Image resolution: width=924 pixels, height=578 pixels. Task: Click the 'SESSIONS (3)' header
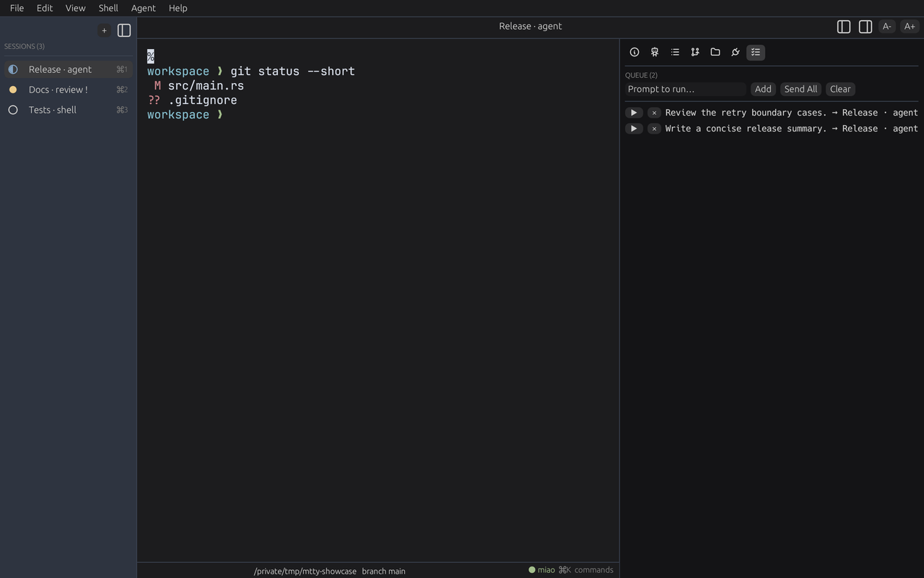click(x=25, y=46)
